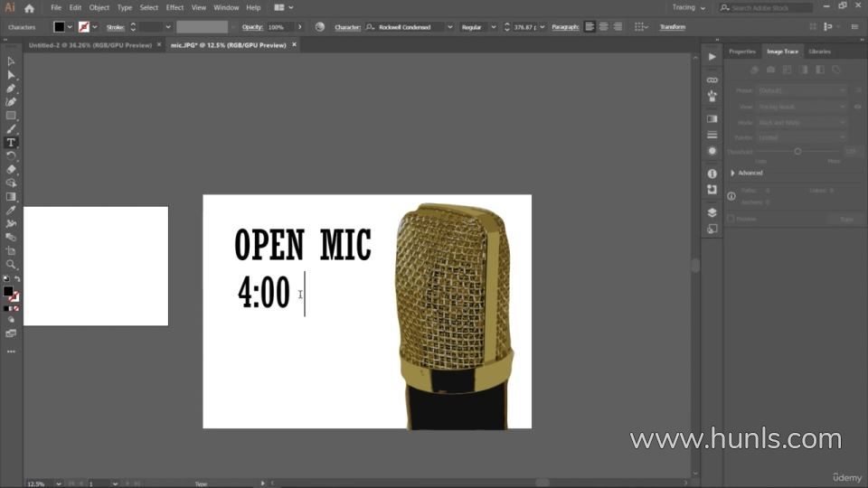The image size is (868, 488).
Task: Toggle the Preview checkbox in Image Trace
Action: click(732, 219)
